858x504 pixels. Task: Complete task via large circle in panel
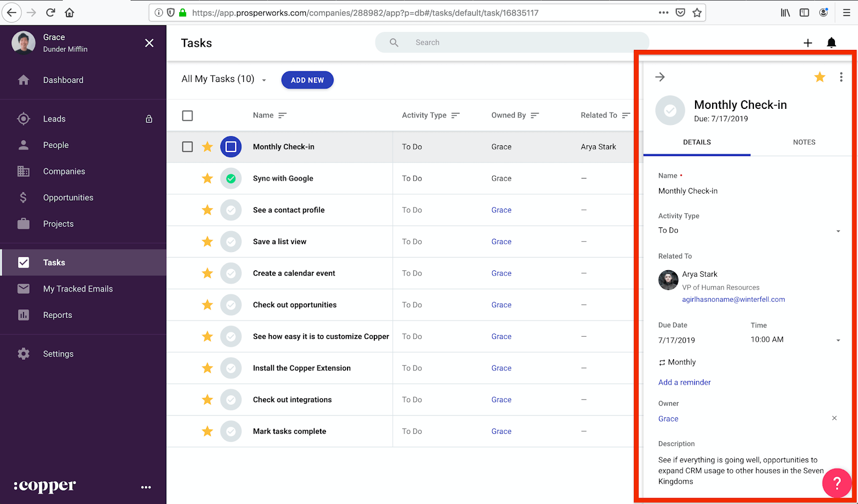670,110
